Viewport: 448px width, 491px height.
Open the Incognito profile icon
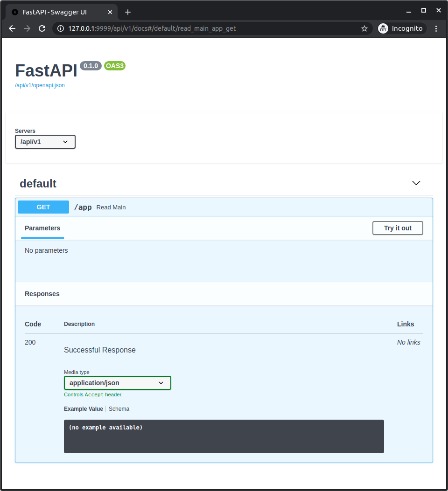(383, 28)
